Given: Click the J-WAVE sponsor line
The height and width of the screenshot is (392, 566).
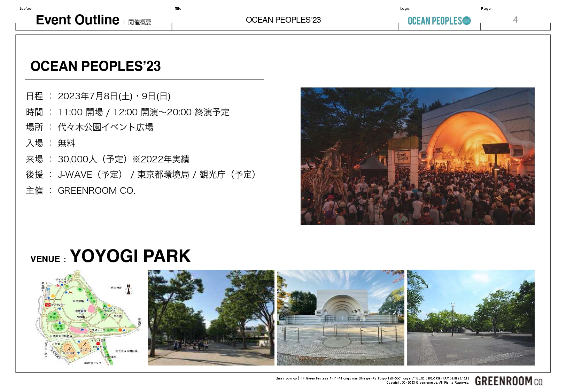Looking at the screenshot, I should pos(157,175).
